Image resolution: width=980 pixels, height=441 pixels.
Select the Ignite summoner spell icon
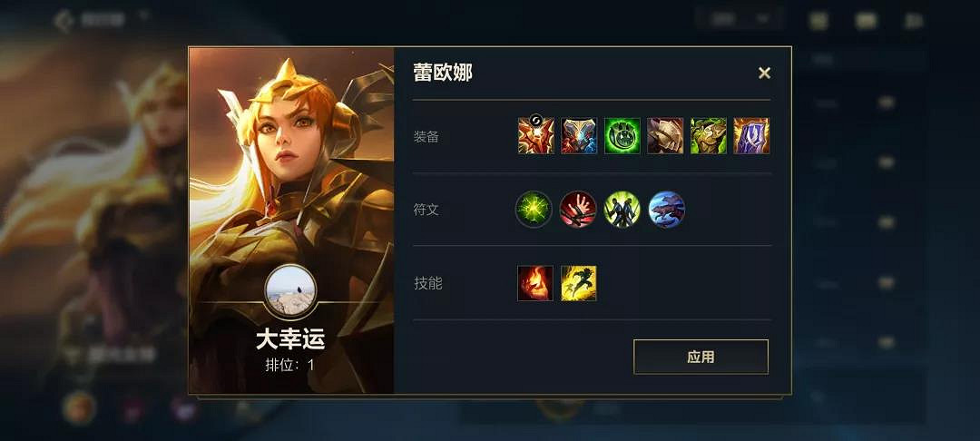(x=535, y=283)
